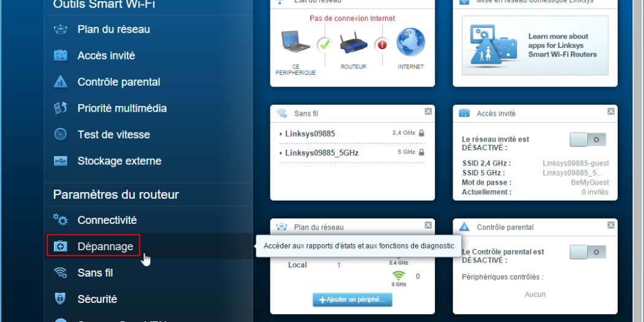The height and width of the screenshot is (322, 644).
Task: Click the Learn more about apps banner
Action: 535,45
